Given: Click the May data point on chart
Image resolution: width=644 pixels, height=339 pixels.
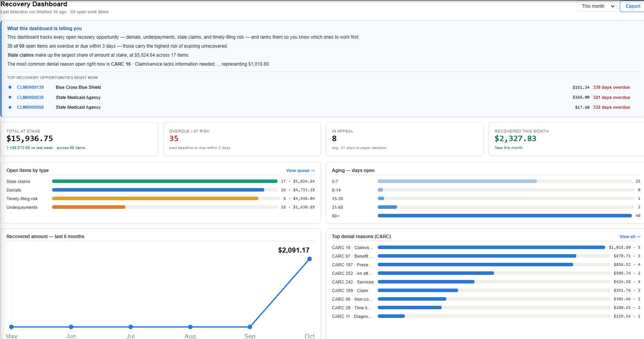Looking at the screenshot, I should pos(11,327).
